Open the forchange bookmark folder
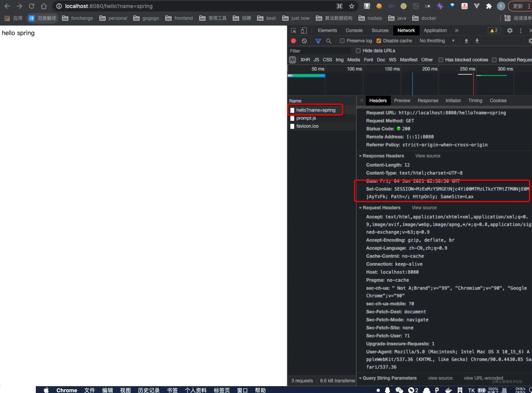Viewport: 532px width, 393px height. coord(78,18)
